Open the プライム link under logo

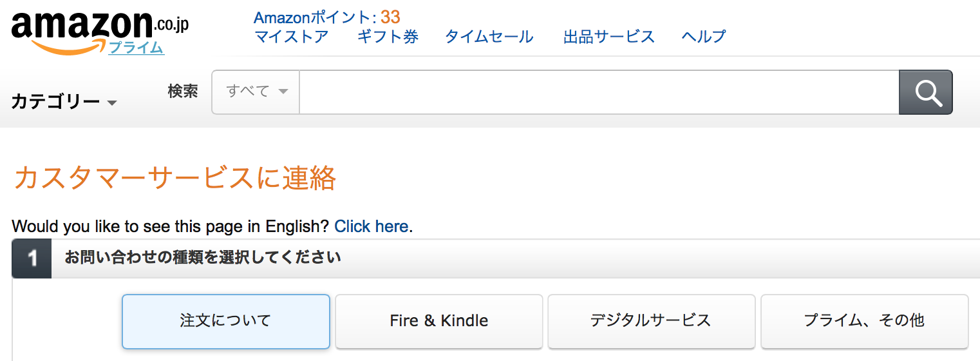coord(136,47)
